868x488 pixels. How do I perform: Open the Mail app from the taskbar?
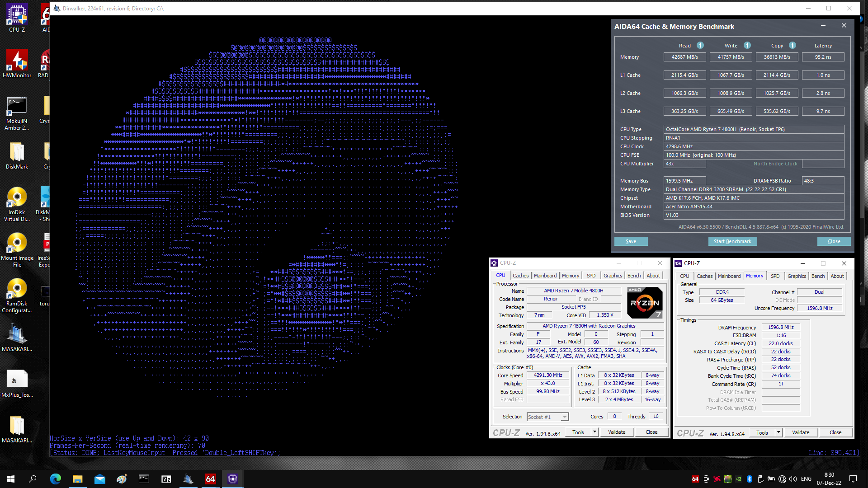click(x=99, y=479)
